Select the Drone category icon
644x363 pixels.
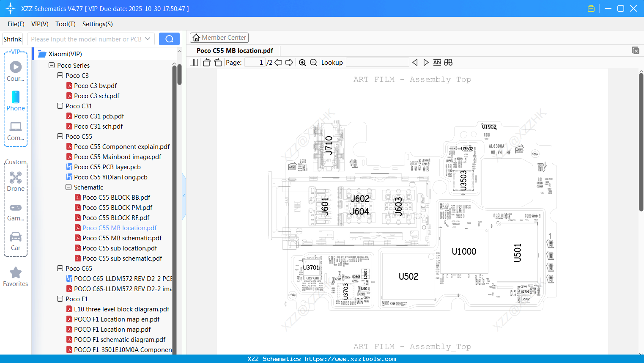[16, 177]
